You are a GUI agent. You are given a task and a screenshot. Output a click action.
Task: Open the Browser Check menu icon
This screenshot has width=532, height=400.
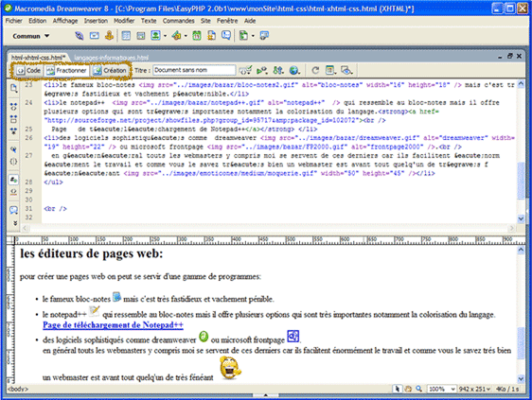point(245,70)
